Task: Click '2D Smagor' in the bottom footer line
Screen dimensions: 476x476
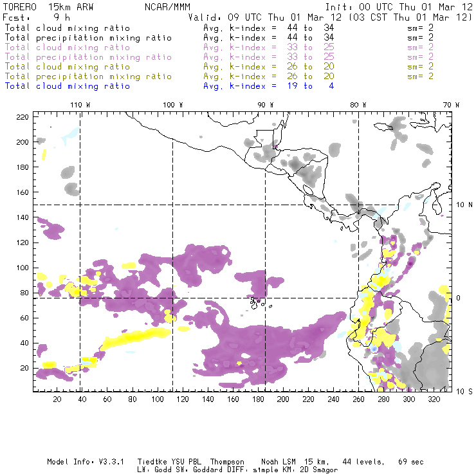Action: (319, 470)
